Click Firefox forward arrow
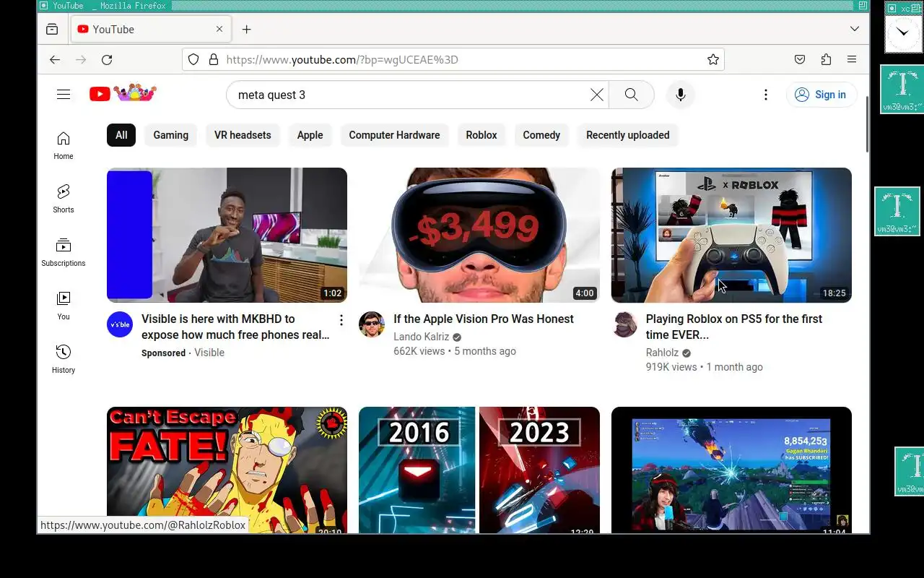The image size is (924, 578). click(x=81, y=60)
